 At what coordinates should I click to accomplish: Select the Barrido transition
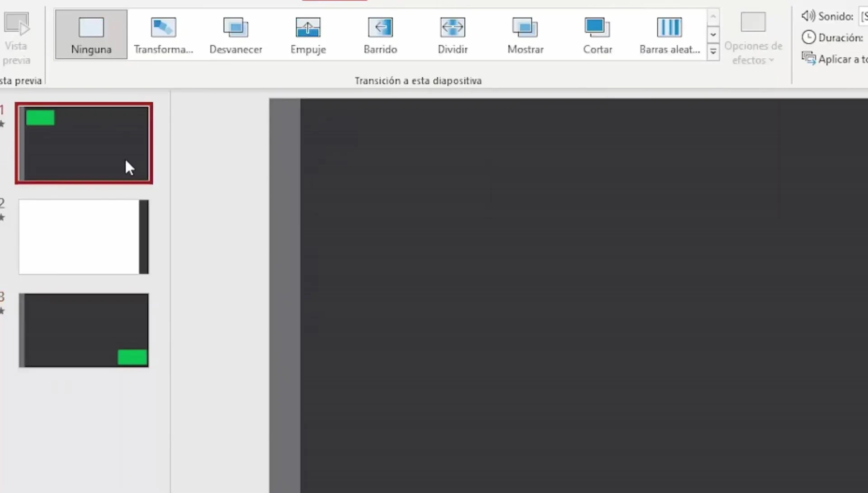pos(380,35)
